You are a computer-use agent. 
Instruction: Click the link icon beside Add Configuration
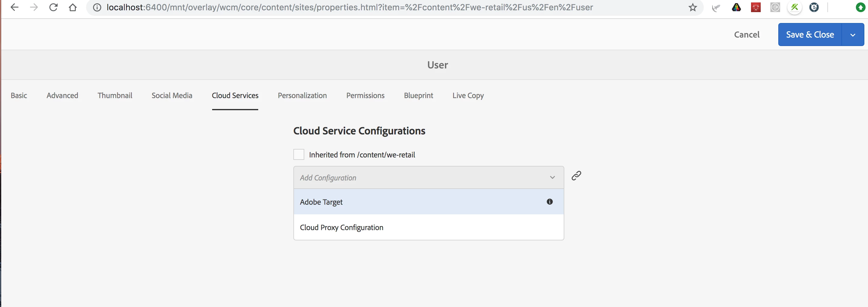click(576, 176)
